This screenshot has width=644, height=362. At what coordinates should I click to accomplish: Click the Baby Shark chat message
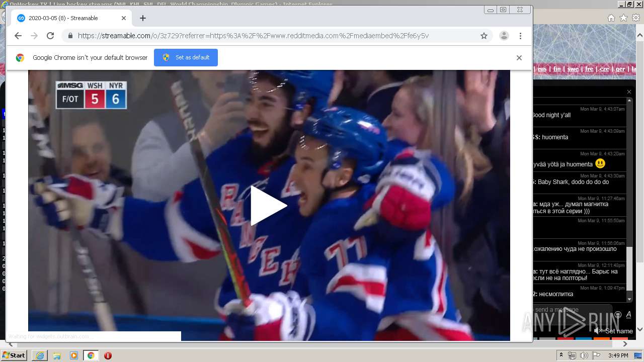tap(573, 182)
